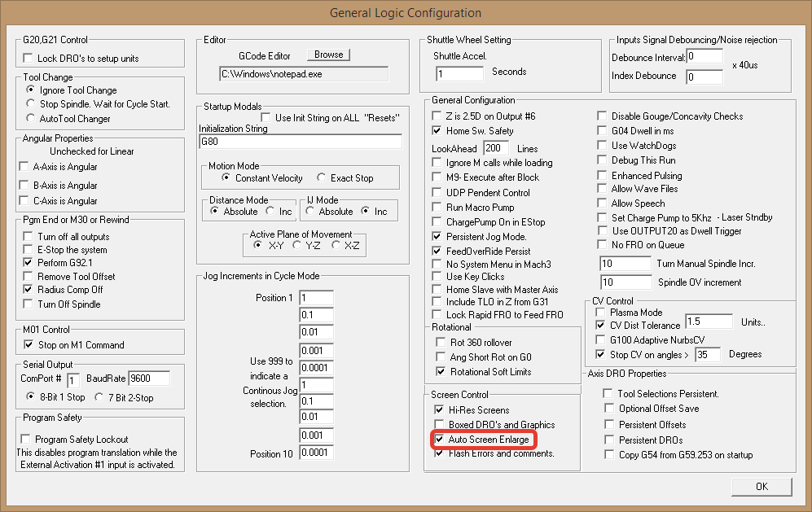Toggle Stop on M1 Command
The width and height of the screenshot is (812, 512).
coord(29,344)
